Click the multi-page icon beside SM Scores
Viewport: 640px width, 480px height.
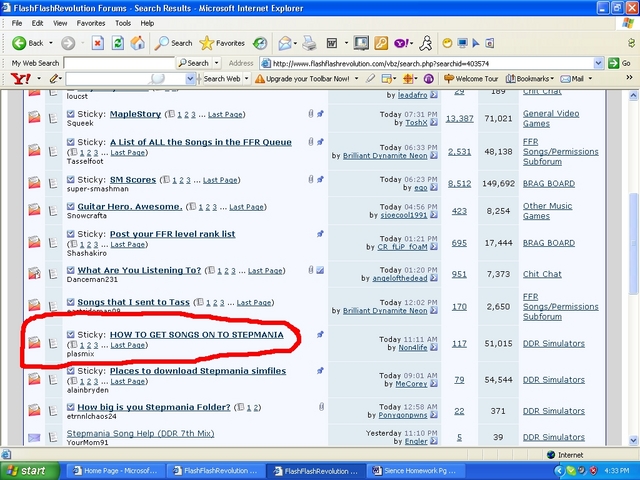coord(166,180)
